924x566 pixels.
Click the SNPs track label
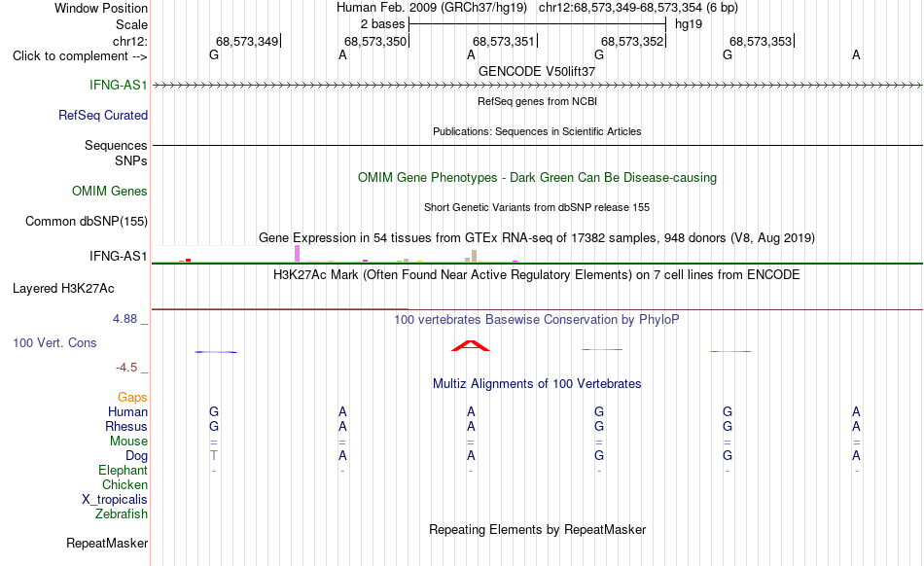pyautogui.click(x=131, y=160)
